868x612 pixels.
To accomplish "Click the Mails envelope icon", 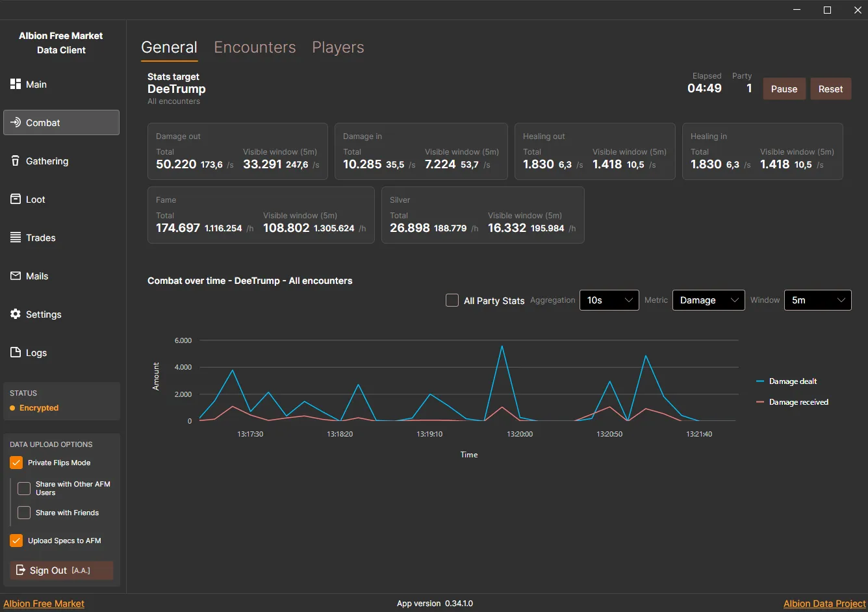I will tap(16, 276).
